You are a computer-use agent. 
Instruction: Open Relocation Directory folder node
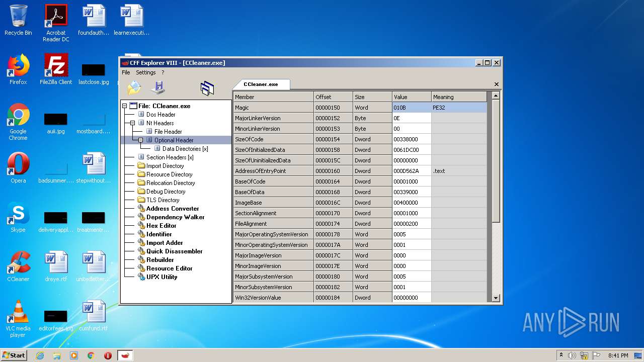click(171, 183)
